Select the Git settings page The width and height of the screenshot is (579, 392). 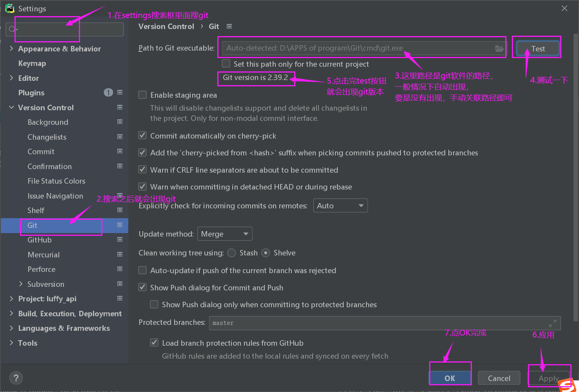[x=64, y=225]
